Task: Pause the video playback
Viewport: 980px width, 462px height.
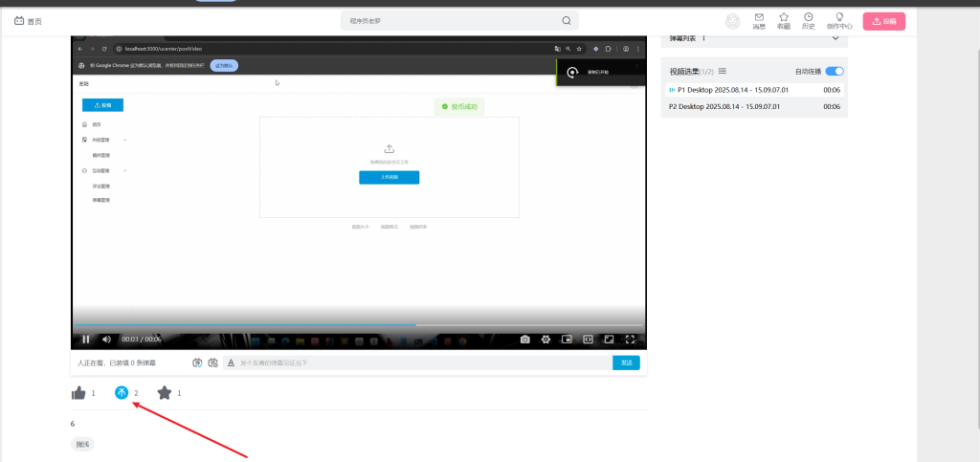Action: click(85, 339)
